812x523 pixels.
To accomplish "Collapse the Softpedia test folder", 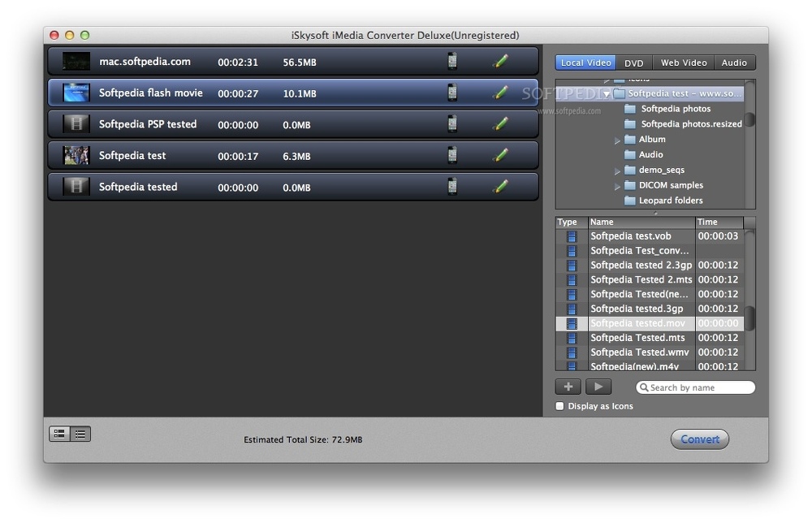I will pyautogui.click(x=607, y=94).
